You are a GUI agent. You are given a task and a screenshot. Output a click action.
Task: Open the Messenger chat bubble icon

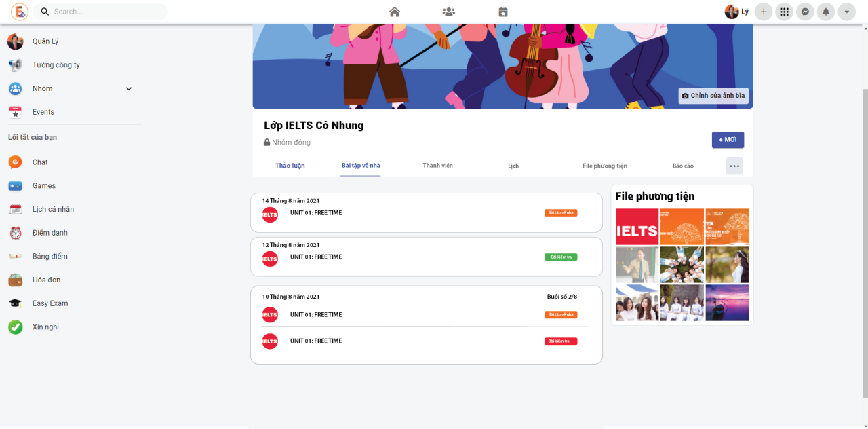pos(805,12)
